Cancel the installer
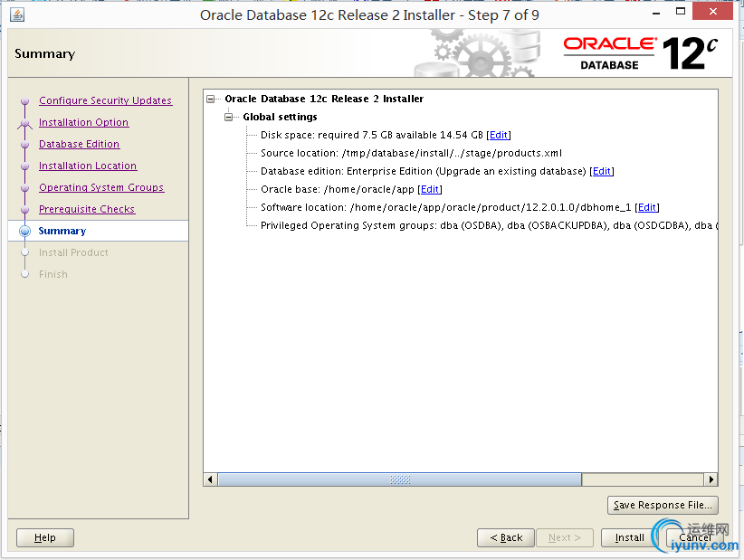The height and width of the screenshot is (560, 744). 694,537
